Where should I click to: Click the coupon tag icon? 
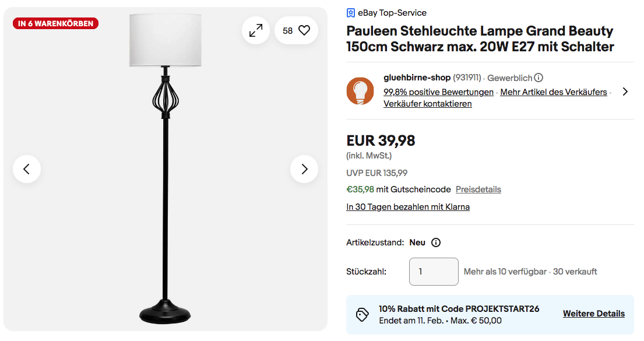pyautogui.click(x=363, y=314)
